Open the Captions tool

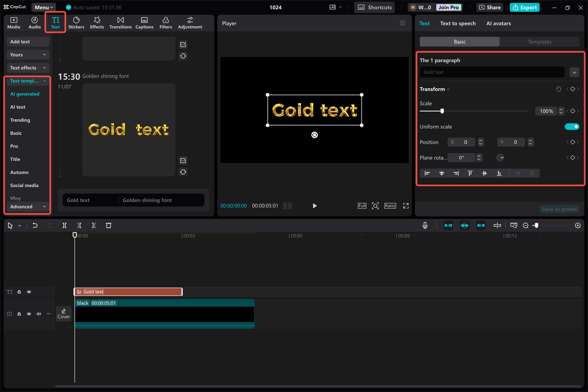144,23
